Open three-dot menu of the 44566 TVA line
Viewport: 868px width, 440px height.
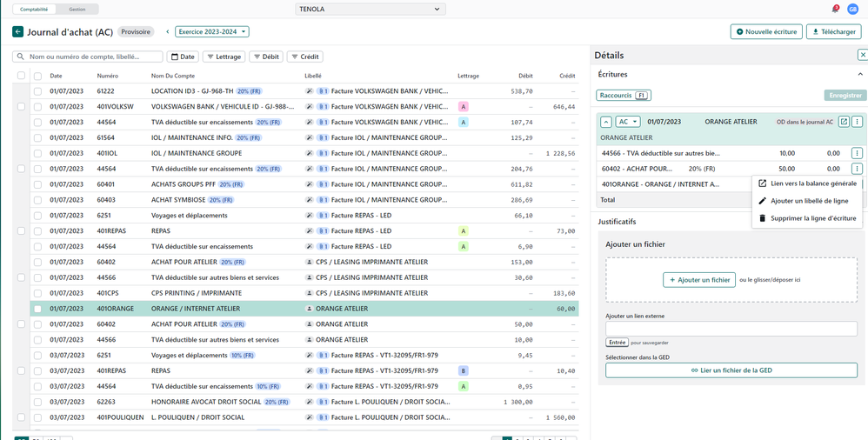pos(857,153)
